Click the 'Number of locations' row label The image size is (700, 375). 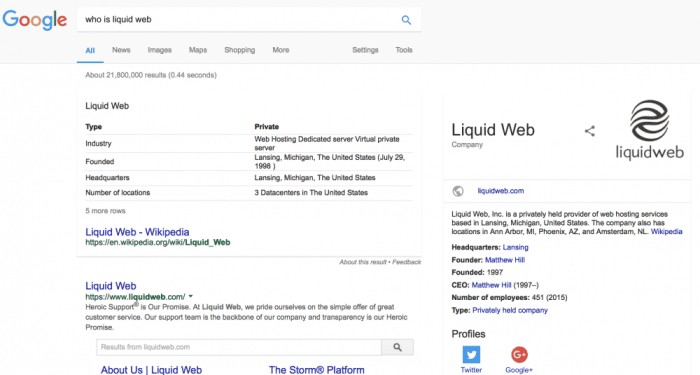[x=117, y=193]
